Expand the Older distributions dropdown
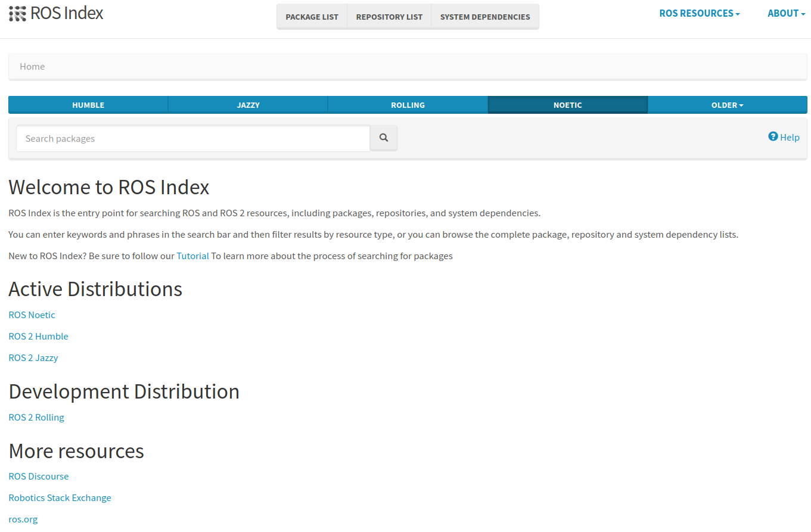Screen dimensions: 811x532 pos(727,105)
